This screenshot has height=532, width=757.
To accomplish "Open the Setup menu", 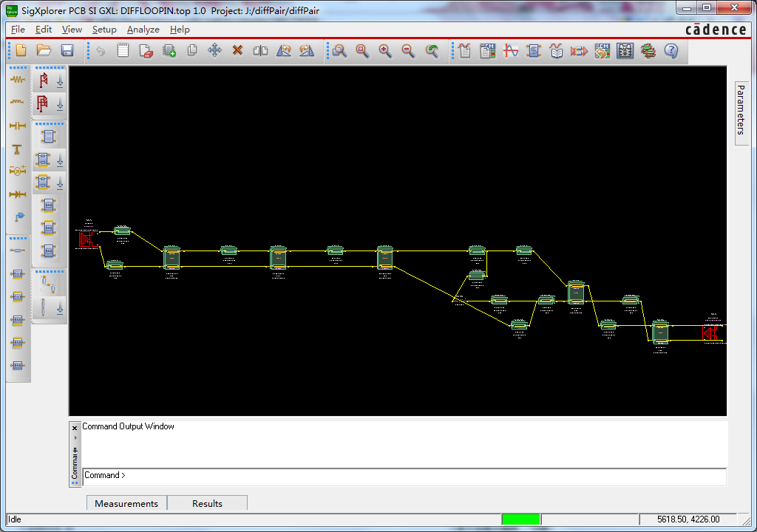I will tap(104, 30).
